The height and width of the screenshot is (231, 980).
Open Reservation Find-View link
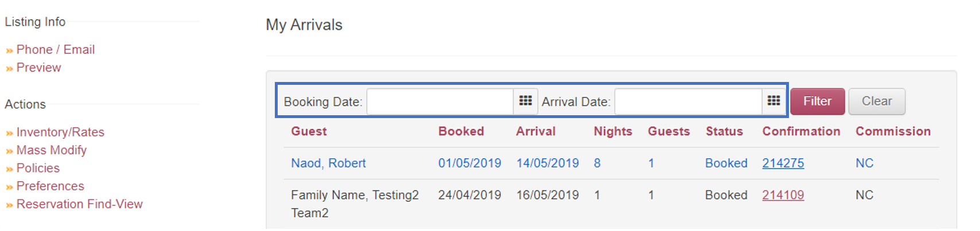(x=80, y=204)
